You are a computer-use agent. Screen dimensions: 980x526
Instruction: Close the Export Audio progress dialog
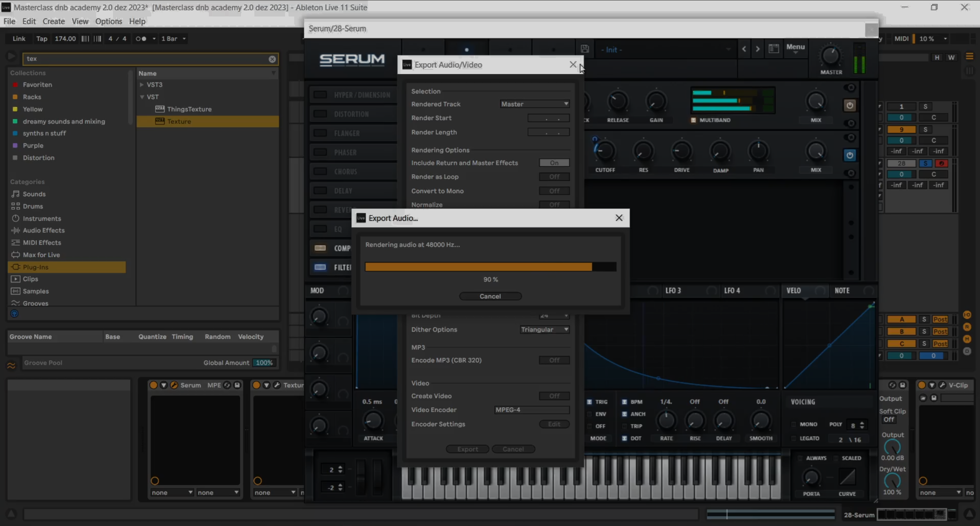point(619,218)
